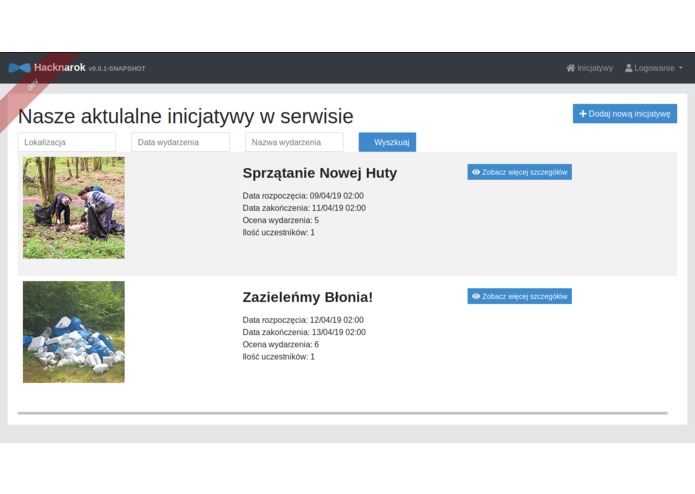View details for Sprzątanie Nowej Huty
This screenshot has width=695, height=494.
519,172
